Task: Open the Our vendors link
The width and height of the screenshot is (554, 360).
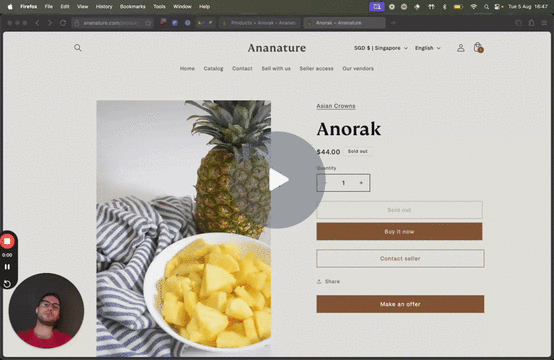Action: click(x=358, y=69)
